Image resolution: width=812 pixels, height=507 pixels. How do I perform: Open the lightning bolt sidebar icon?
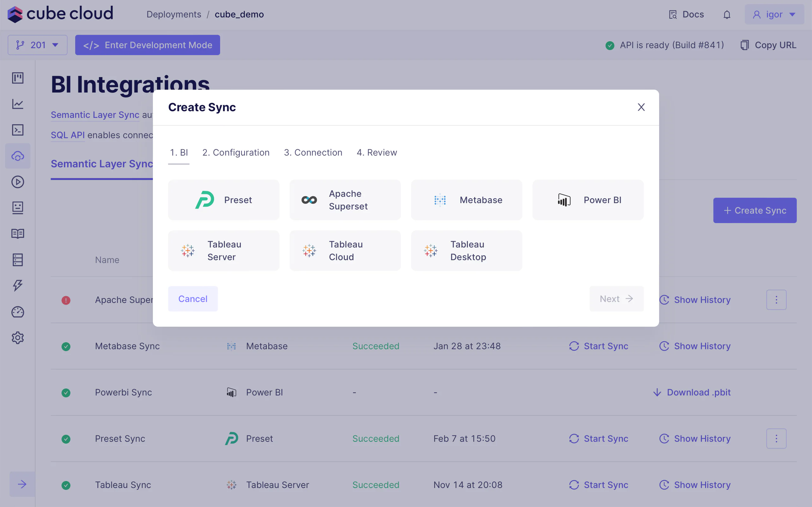coord(18,286)
